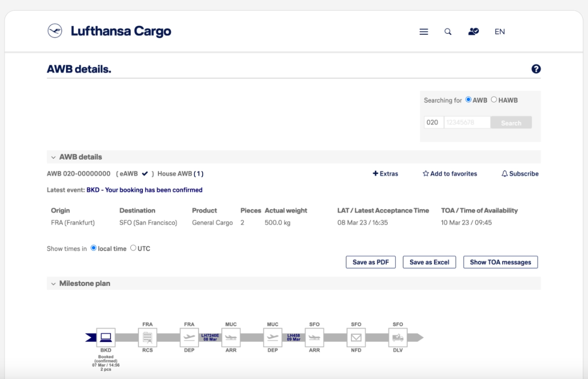Open the site search magnifier
Image resolution: width=588 pixels, height=379 pixels.
(x=448, y=32)
